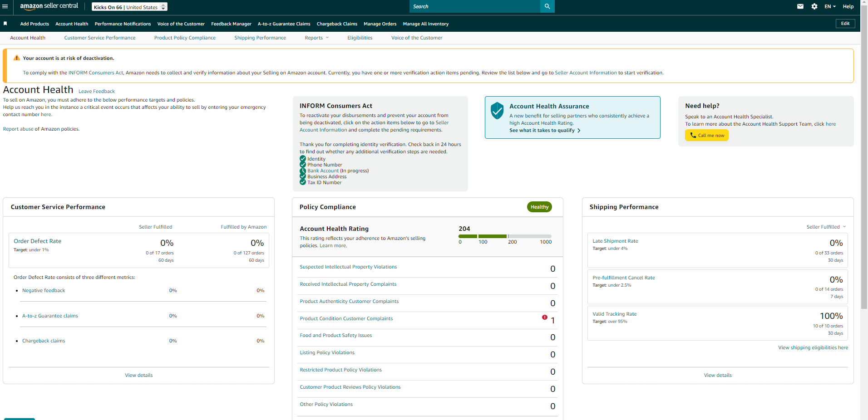Open Late Shipment Rate link
Image resolution: width=868 pixels, height=420 pixels.
(615, 241)
